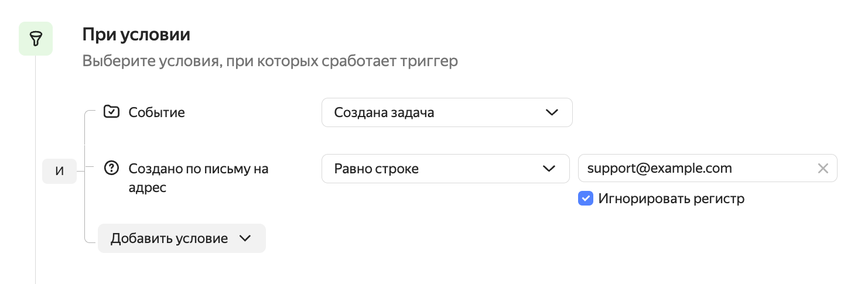The image size is (868, 284).
Task: Clear the support@example.com field with X
Action: (823, 169)
